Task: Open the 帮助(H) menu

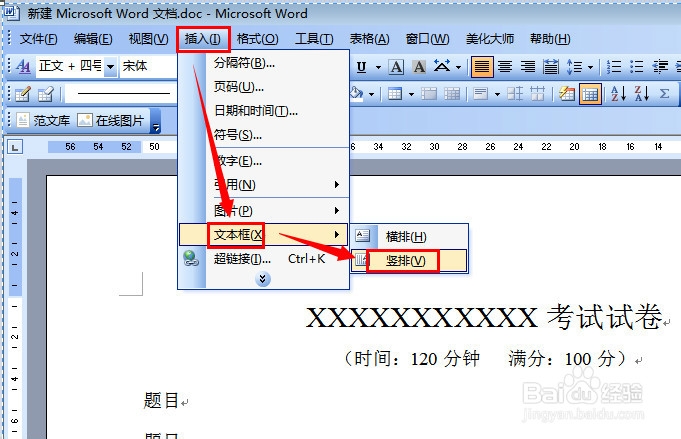Action: click(x=550, y=39)
